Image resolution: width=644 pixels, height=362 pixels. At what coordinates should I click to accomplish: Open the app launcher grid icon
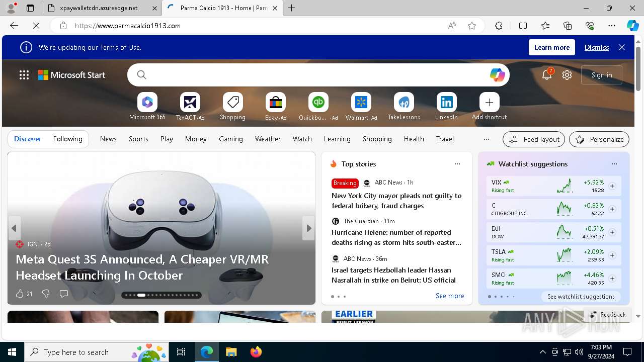tap(24, 75)
